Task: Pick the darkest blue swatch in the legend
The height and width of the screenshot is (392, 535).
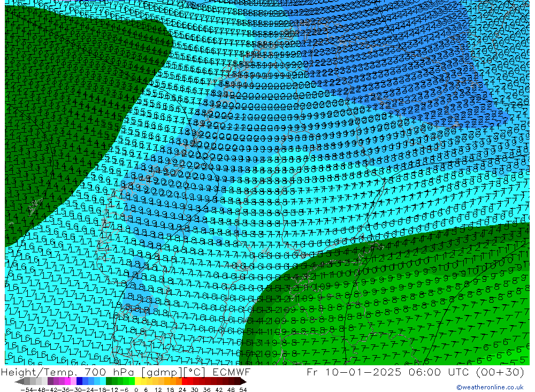Action: 79,381
